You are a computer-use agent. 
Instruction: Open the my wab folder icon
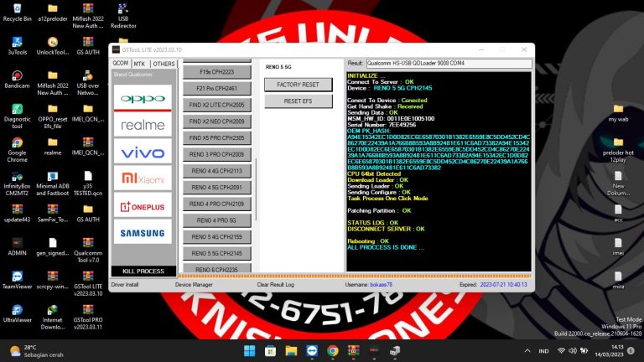(x=618, y=113)
